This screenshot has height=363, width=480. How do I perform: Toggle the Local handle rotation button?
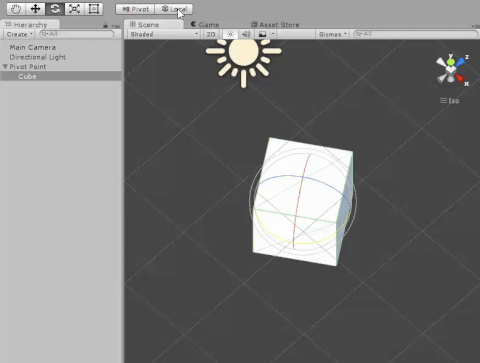coord(174,9)
